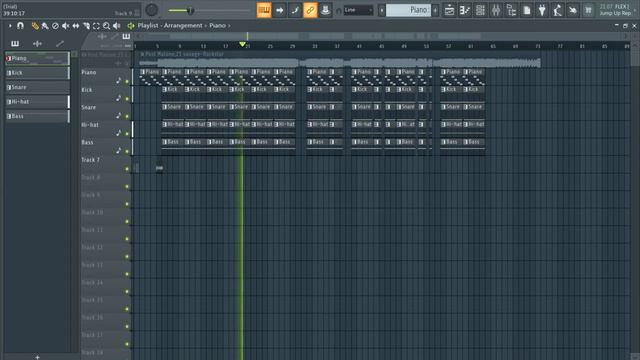Open the Mixer view button
The height and width of the screenshot is (360, 640).
coord(496,10)
